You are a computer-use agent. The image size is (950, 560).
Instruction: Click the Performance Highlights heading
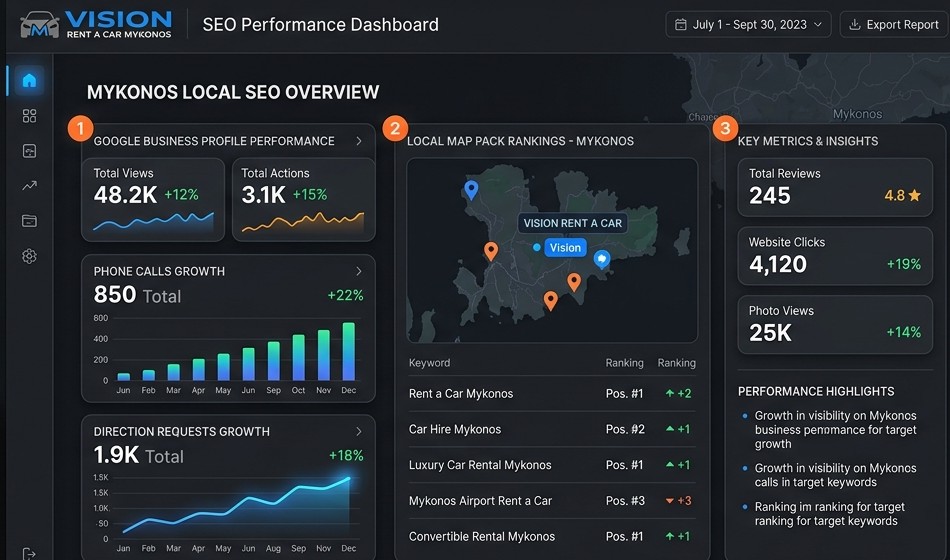coord(816,392)
